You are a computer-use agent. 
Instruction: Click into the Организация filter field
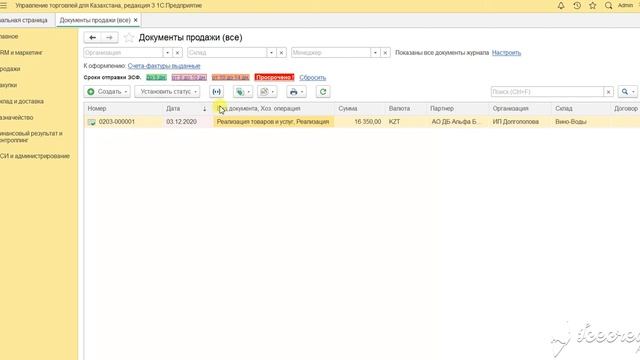[x=123, y=53]
